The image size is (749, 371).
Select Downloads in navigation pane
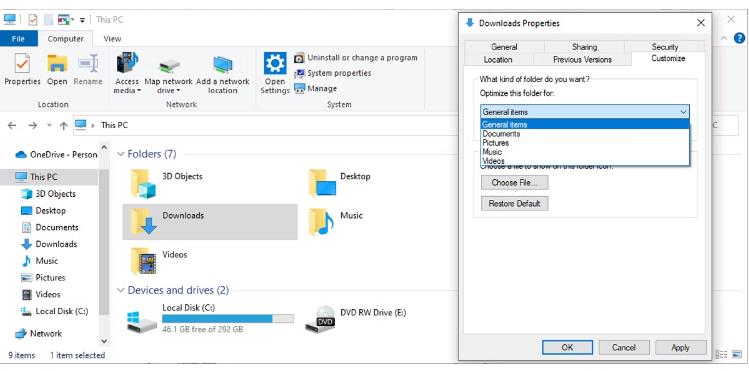(49, 244)
